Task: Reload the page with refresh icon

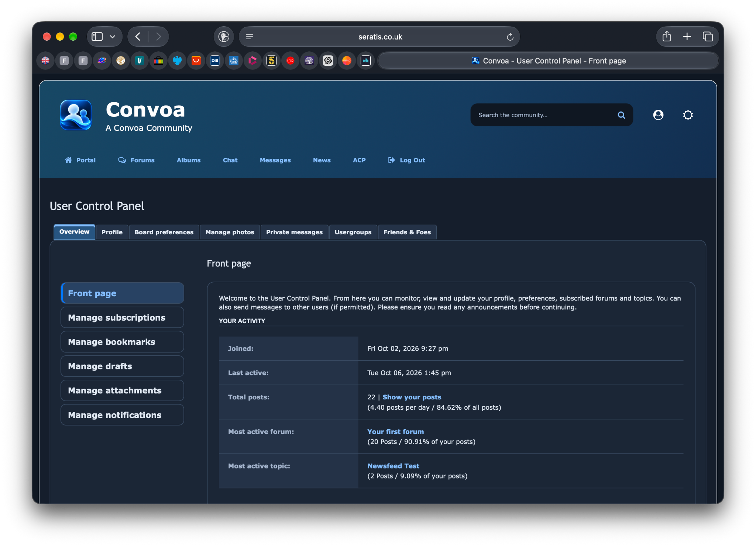Action: tap(510, 37)
